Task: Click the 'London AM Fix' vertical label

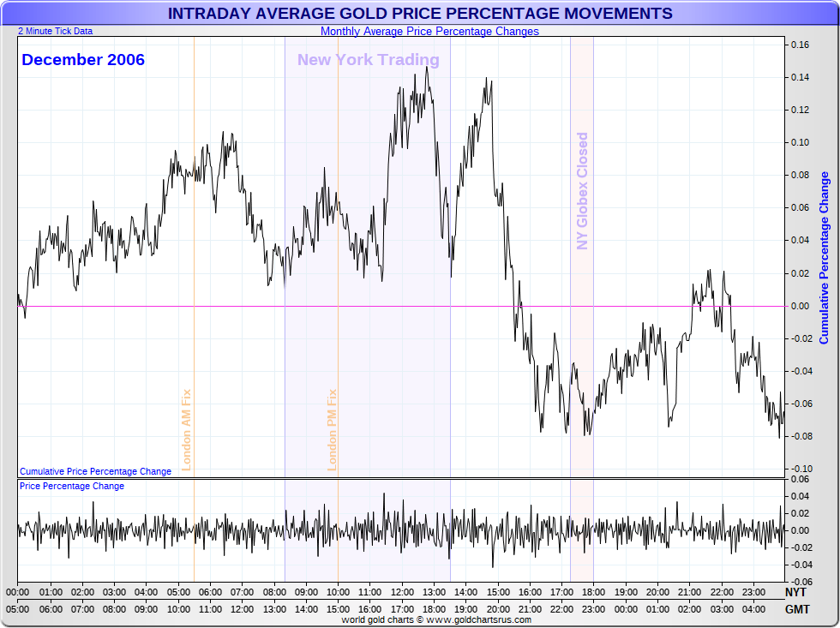Action: 187,430
